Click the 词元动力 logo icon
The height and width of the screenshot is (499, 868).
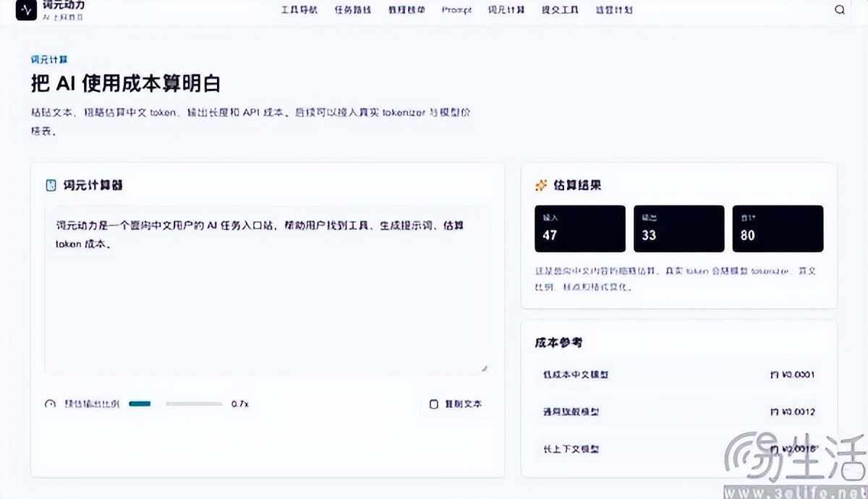(25, 10)
